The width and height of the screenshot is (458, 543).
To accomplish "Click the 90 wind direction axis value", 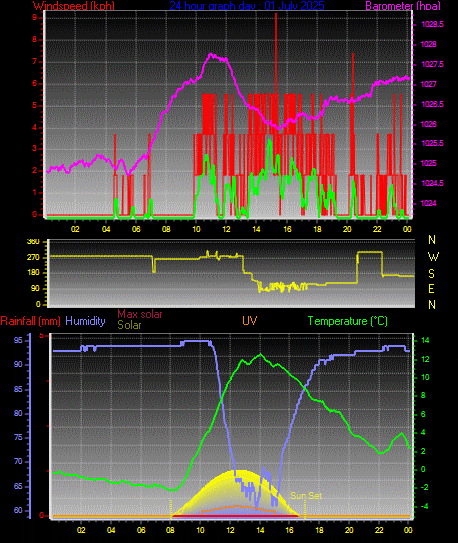I will tap(35, 288).
